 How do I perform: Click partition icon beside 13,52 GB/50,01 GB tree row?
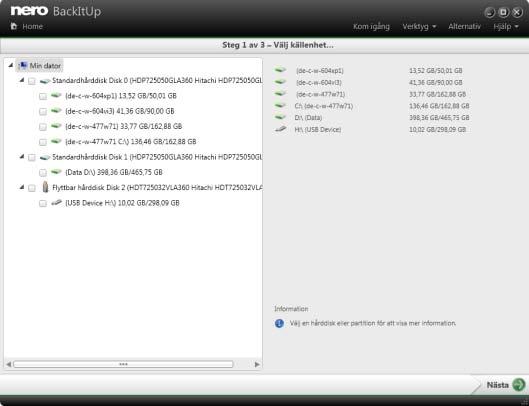tap(56, 96)
